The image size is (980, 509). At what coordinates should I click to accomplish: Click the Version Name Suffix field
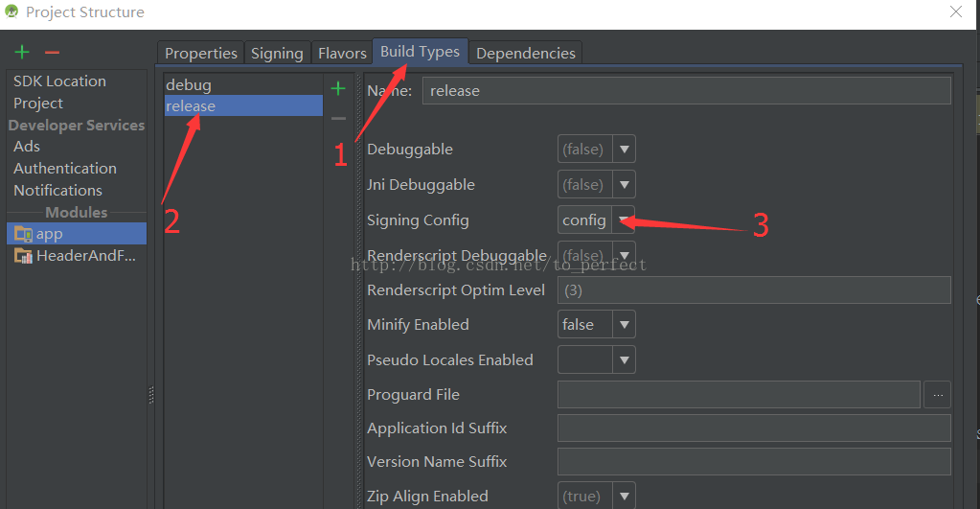754,461
